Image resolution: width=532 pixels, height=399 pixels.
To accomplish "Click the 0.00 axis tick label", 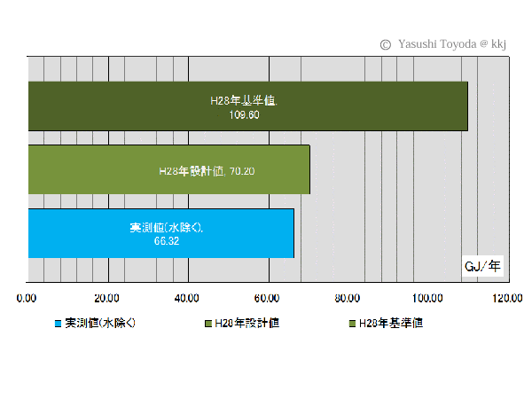I will point(27,298).
